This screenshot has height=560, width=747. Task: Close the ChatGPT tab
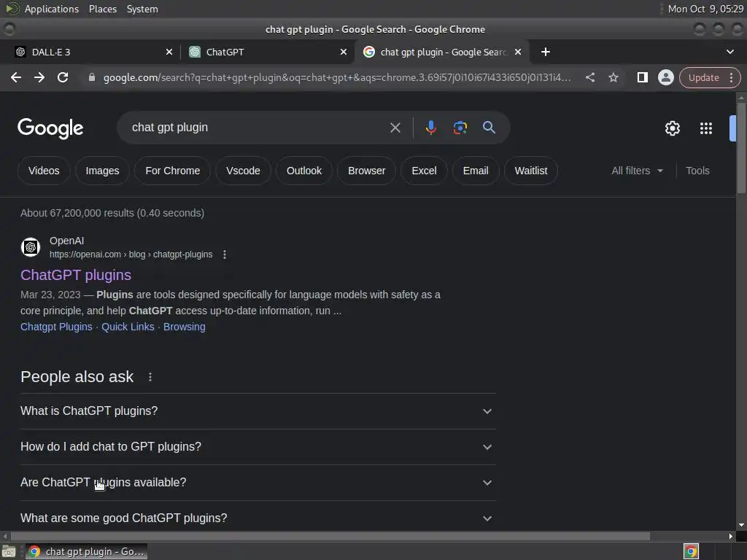pyautogui.click(x=344, y=52)
